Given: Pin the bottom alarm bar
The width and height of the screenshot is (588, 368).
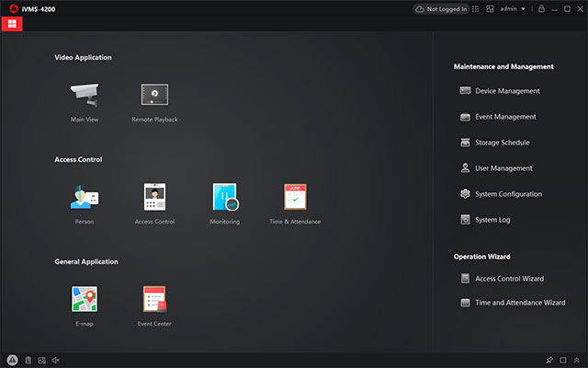Looking at the screenshot, I should point(548,360).
